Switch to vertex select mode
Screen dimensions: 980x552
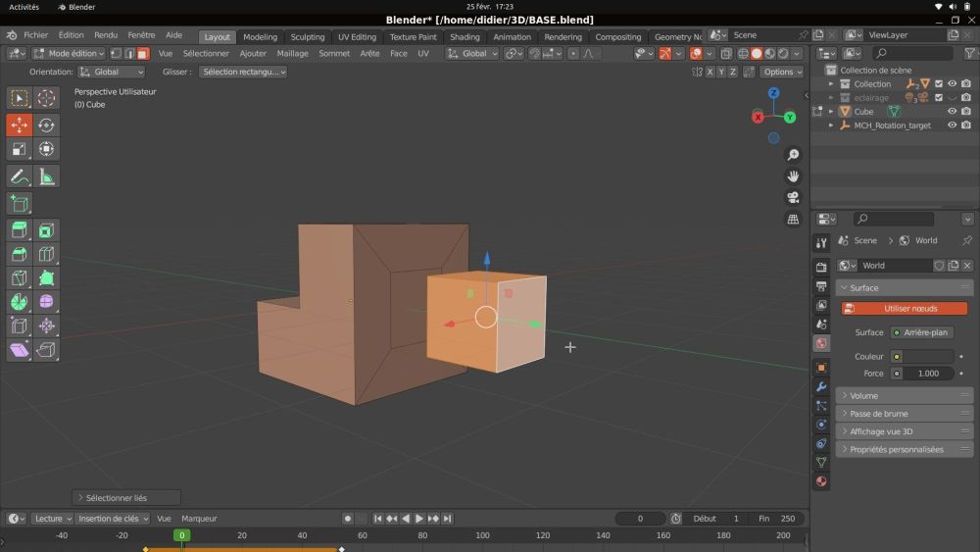[117, 54]
